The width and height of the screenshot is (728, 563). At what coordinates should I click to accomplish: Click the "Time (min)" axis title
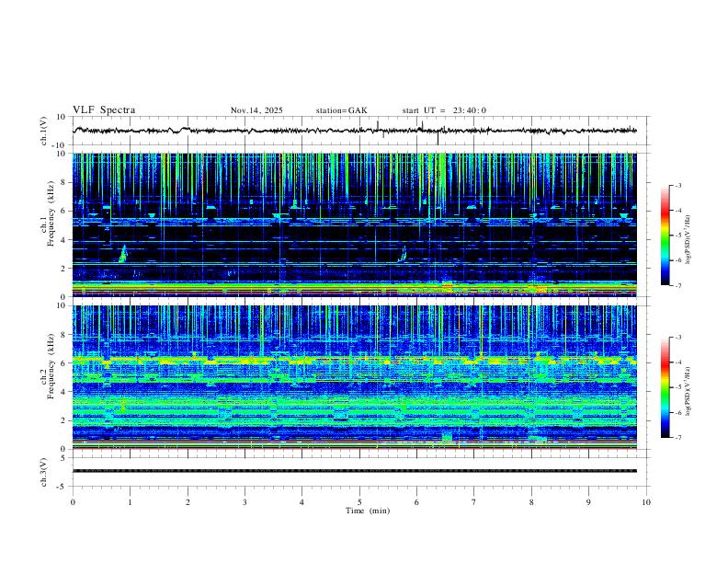tap(368, 511)
